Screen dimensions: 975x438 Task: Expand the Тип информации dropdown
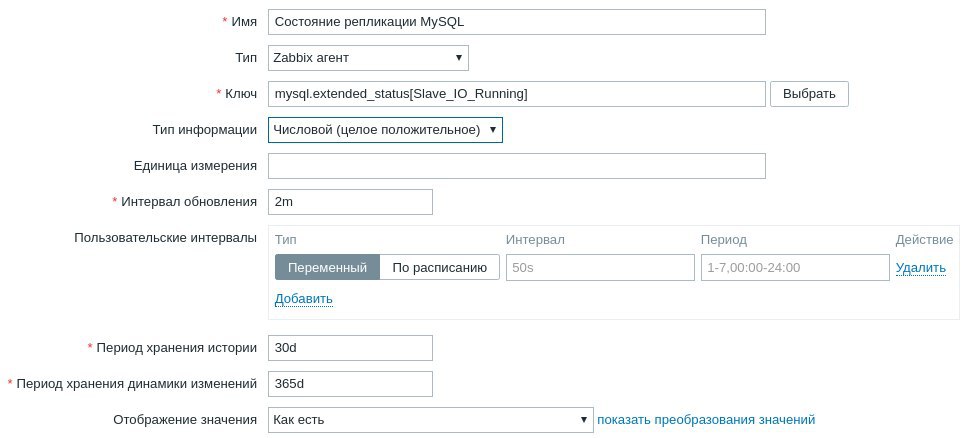(x=386, y=130)
